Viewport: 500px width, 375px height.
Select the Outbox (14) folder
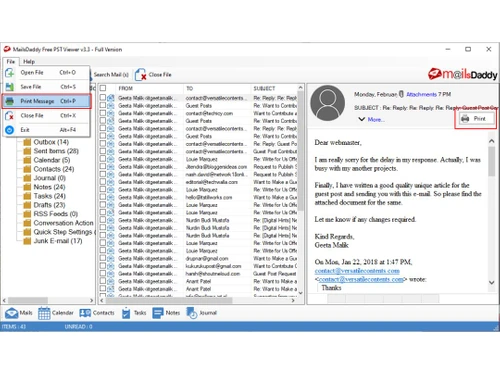[x=51, y=142]
